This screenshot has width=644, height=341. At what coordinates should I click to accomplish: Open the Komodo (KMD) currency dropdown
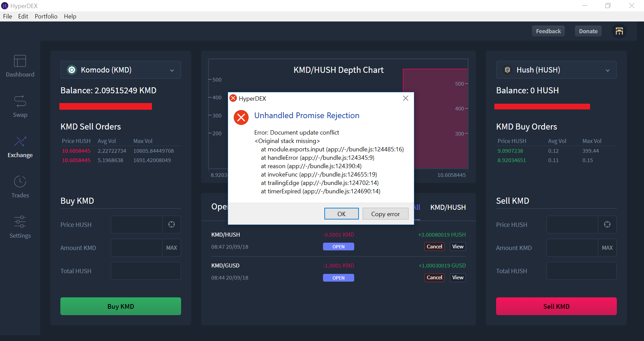(x=120, y=70)
